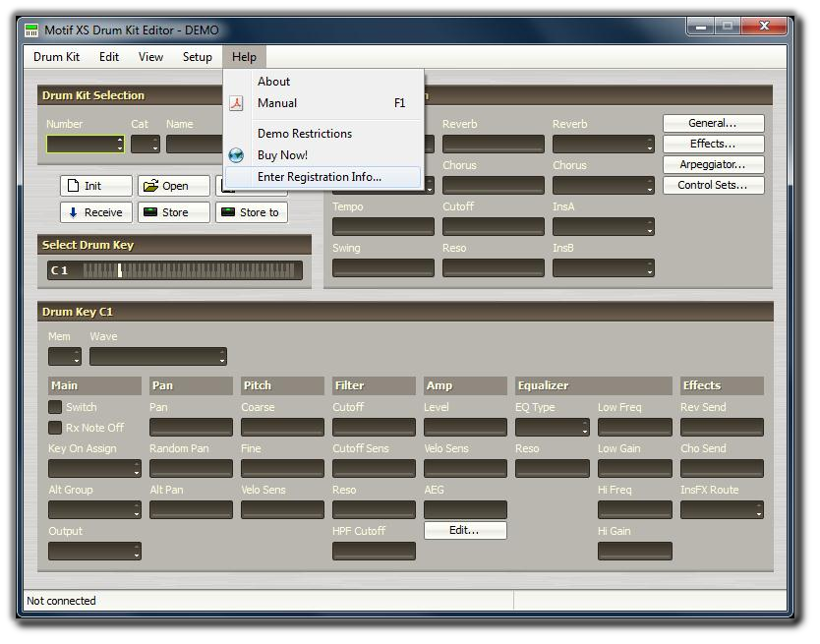
Task: Click the Hi Gain value field
Action: [635, 552]
